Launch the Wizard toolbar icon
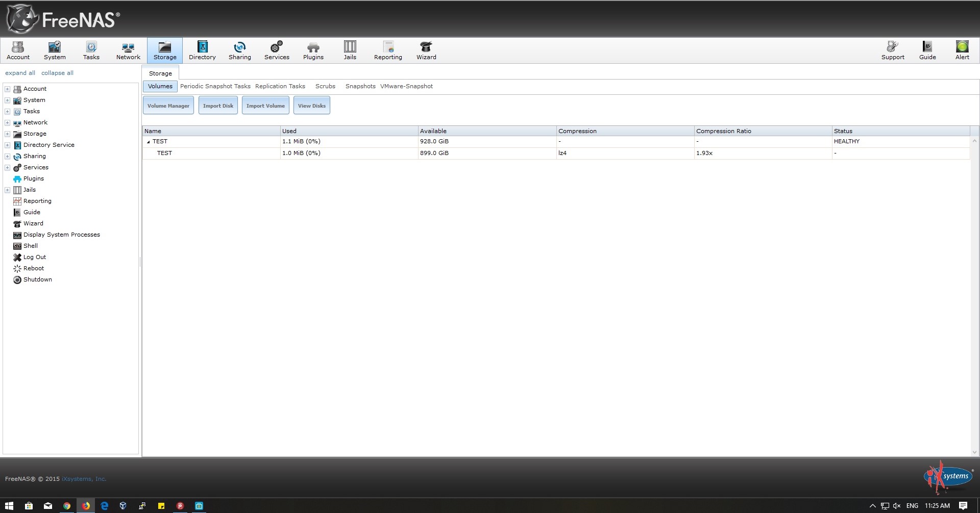Image resolution: width=980 pixels, height=513 pixels. coord(426,50)
